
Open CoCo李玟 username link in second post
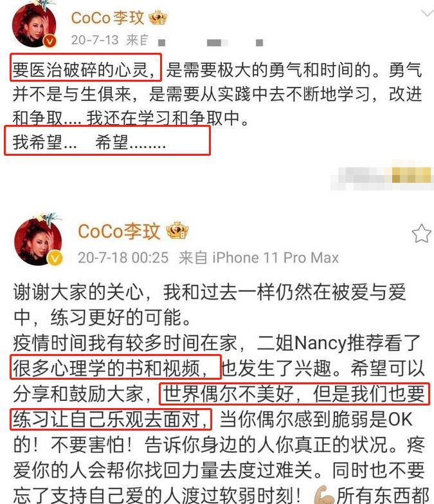click(x=119, y=231)
